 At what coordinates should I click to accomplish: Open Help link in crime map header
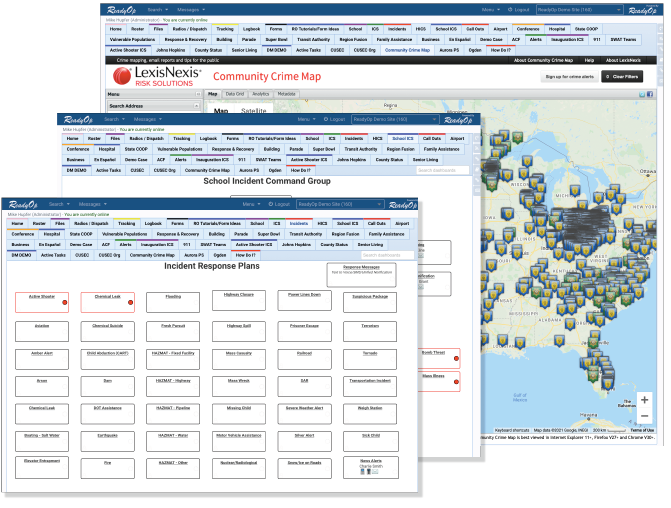(x=589, y=60)
